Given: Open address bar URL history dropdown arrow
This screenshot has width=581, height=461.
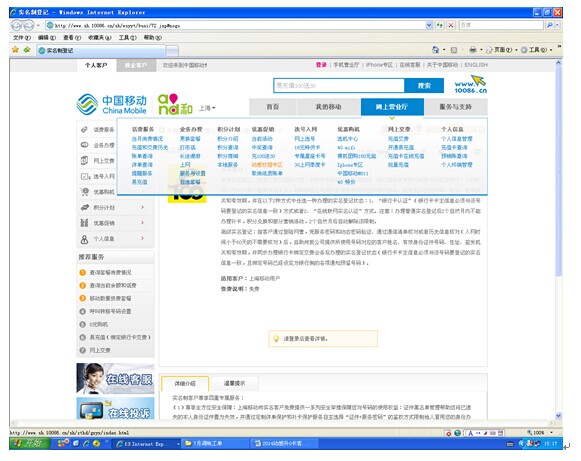Looking at the screenshot, I should pyautogui.click(x=429, y=25).
